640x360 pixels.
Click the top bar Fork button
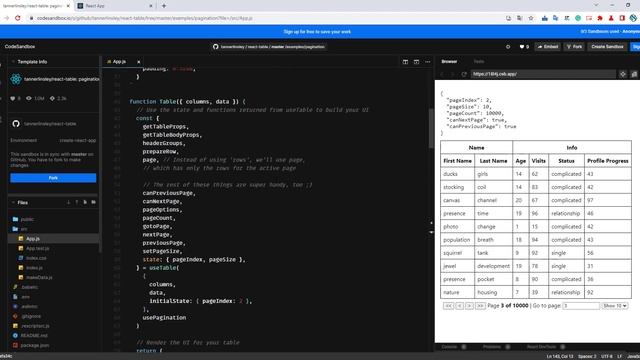pyautogui.click(x=574, y=47)
